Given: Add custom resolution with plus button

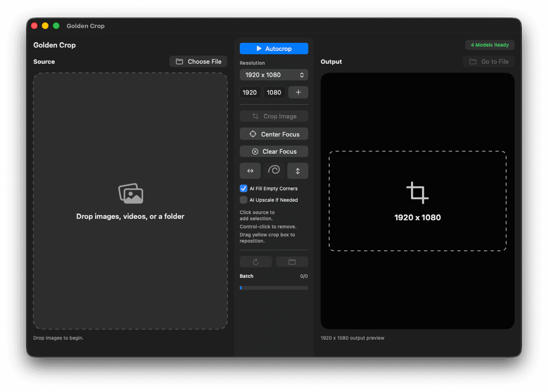Looking at the screenshot, I should click(x=298, y=92).
